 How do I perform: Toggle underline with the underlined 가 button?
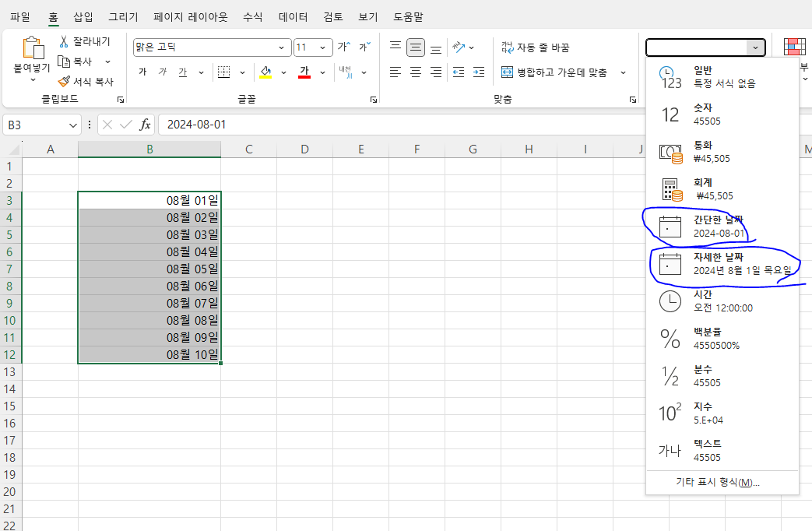(182, 72)
